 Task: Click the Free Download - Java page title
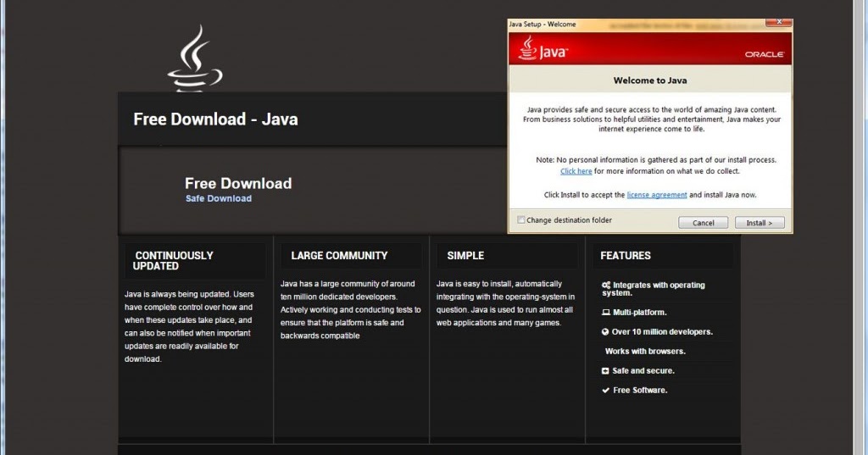pyautogui.click(x=215, y=119)
